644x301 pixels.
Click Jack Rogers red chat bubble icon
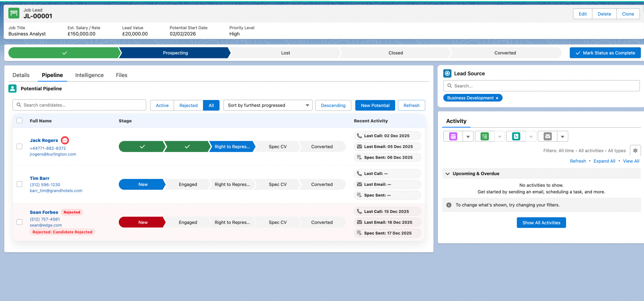click(65, 140)
